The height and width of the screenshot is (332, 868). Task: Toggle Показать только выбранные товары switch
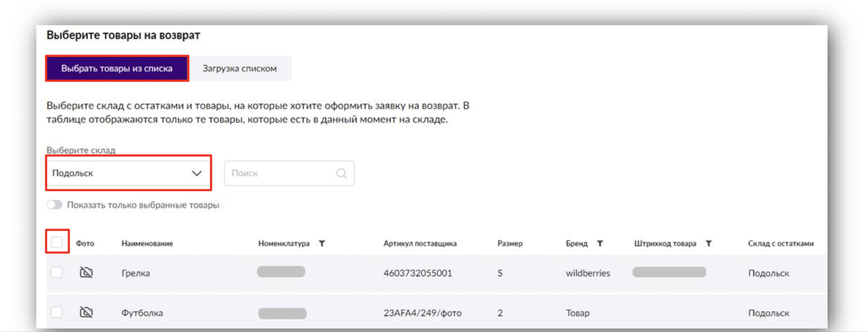coord(54,205)
